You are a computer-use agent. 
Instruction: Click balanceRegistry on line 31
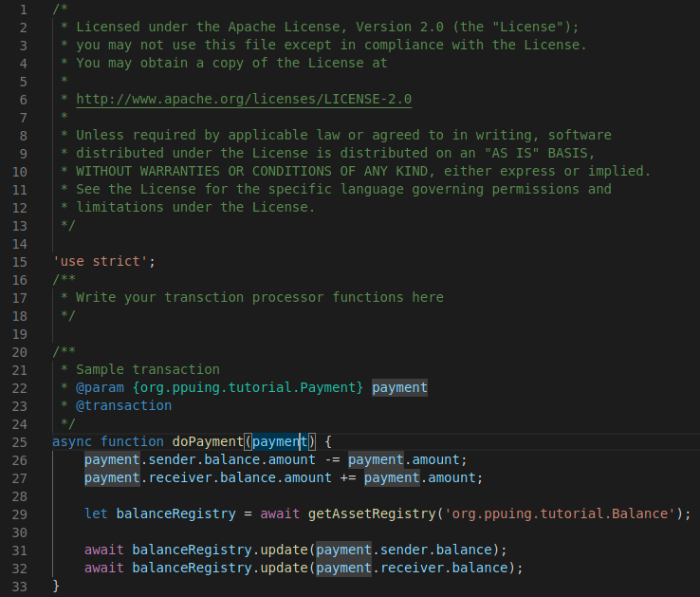(x=192, y=550)
